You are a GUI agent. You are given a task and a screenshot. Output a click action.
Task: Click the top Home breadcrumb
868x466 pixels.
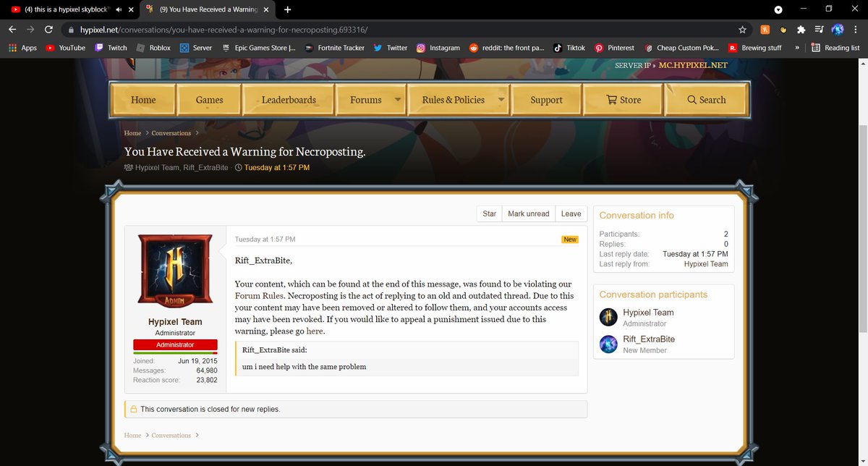[132, 133]
